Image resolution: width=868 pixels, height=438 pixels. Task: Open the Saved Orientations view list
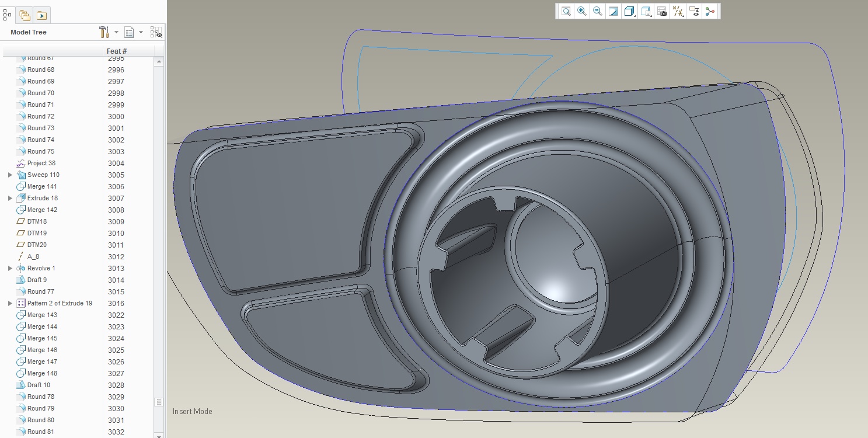point(646,11)
